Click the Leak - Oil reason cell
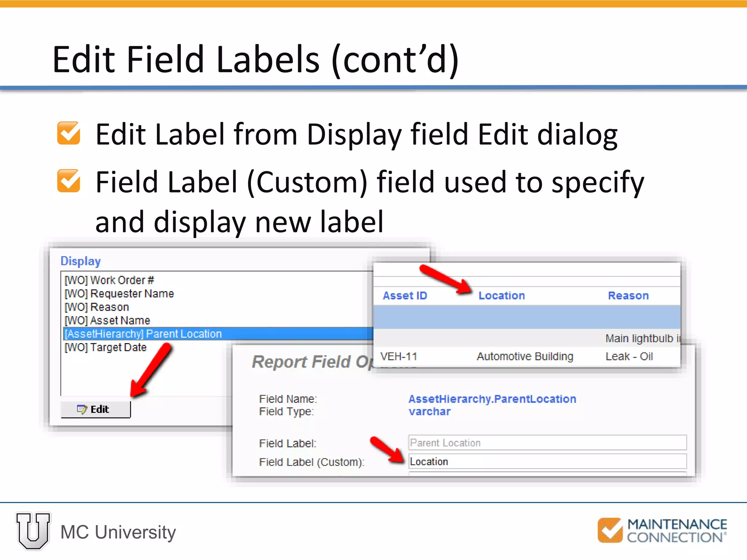747x560 pixels. coord(629,356)
